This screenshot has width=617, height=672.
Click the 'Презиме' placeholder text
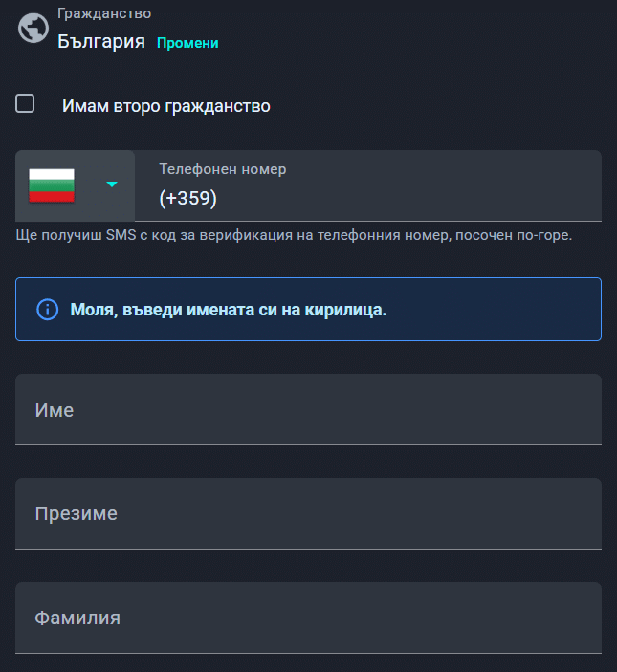click(x=77, y=513)
